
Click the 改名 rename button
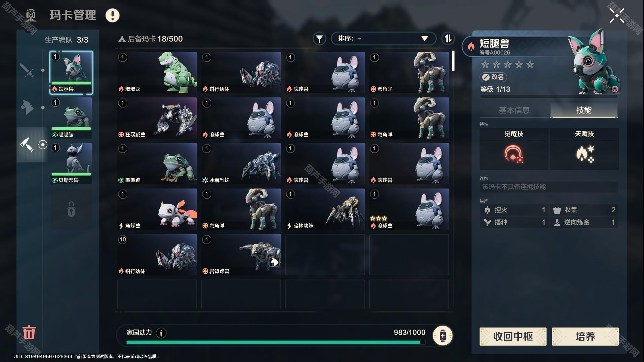(493, 77)
